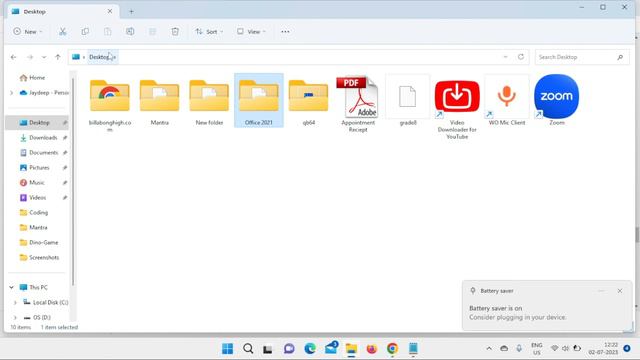640x360 pixels.
Task: Open Microsoft Edge from taskbar
Action: (x=310, y=349)
